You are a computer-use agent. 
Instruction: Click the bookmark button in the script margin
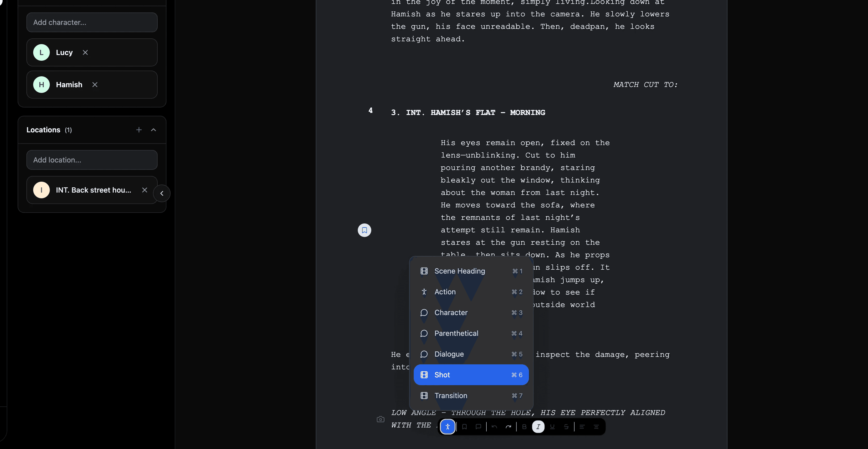[364, 230]
